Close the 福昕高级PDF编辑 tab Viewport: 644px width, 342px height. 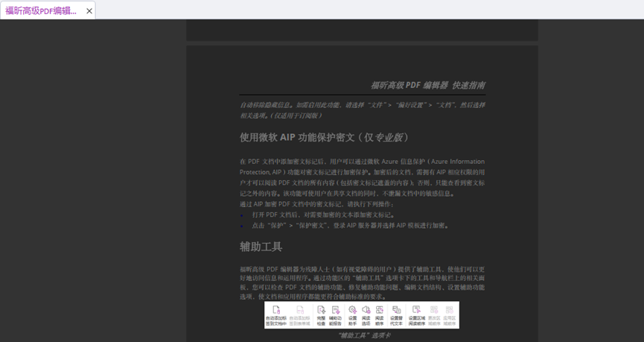(x=89, y=11)
